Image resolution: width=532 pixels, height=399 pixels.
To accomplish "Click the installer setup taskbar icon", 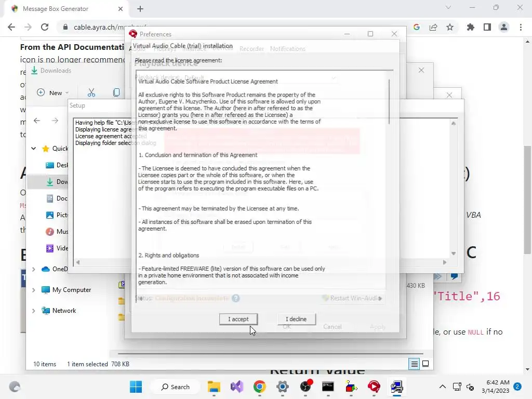I will 396,387.
